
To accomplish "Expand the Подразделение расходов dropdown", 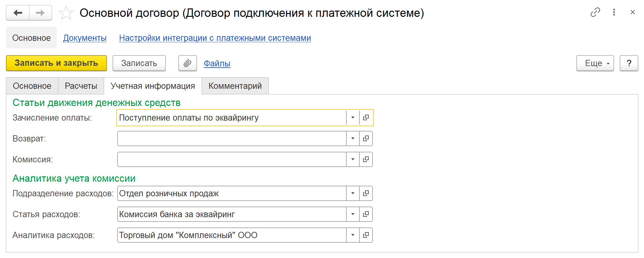I will (x=353, y=193).
